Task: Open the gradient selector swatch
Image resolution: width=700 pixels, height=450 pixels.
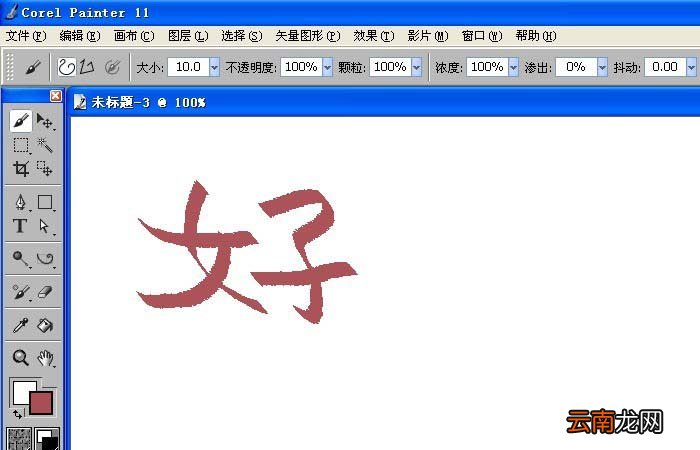Action: tap(47, 439)
